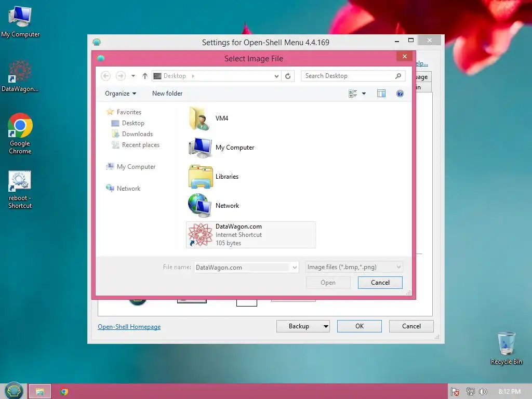The image size is (532, 399).
Task: Expand the File name dropdown
Action: click(x=295, y=268)
